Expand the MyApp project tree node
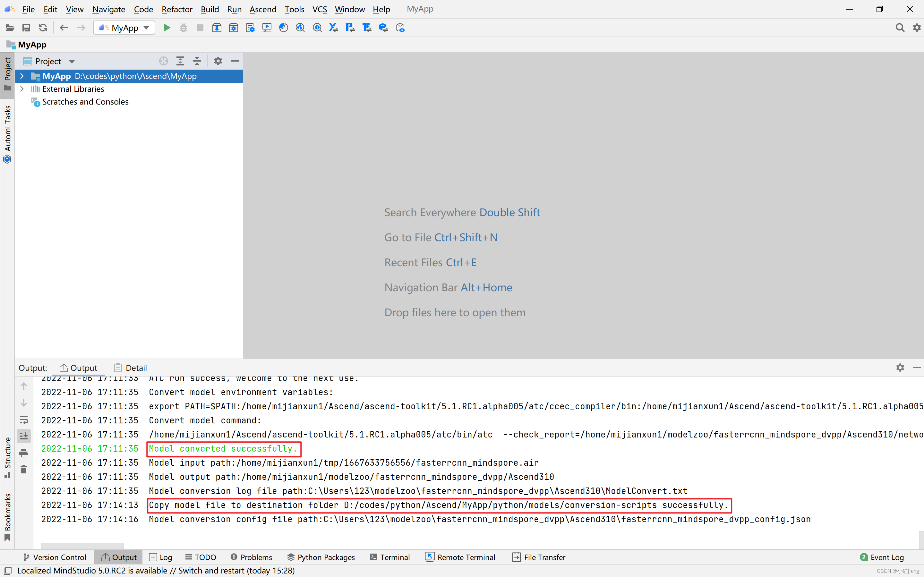924x577 pixels. tap(22, 76)
